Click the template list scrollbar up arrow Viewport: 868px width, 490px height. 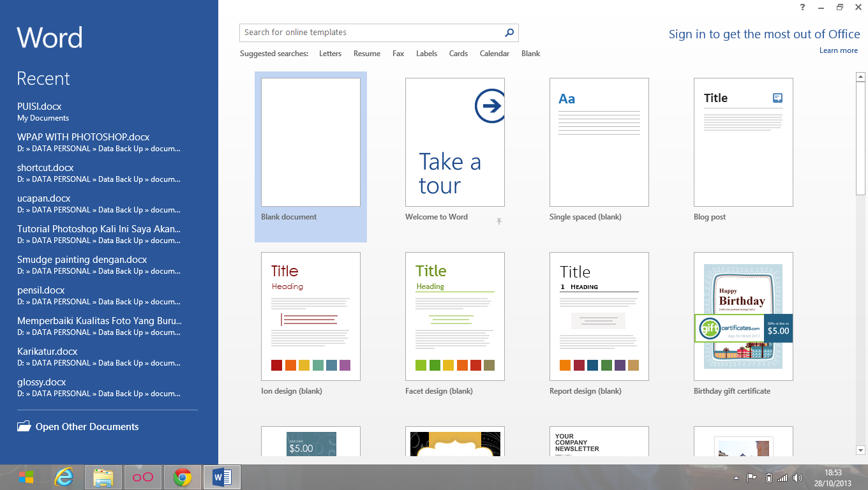(860, 77)
